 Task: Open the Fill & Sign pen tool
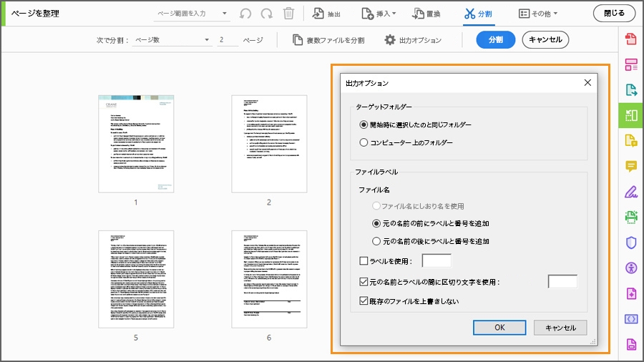tap(631, 192)
